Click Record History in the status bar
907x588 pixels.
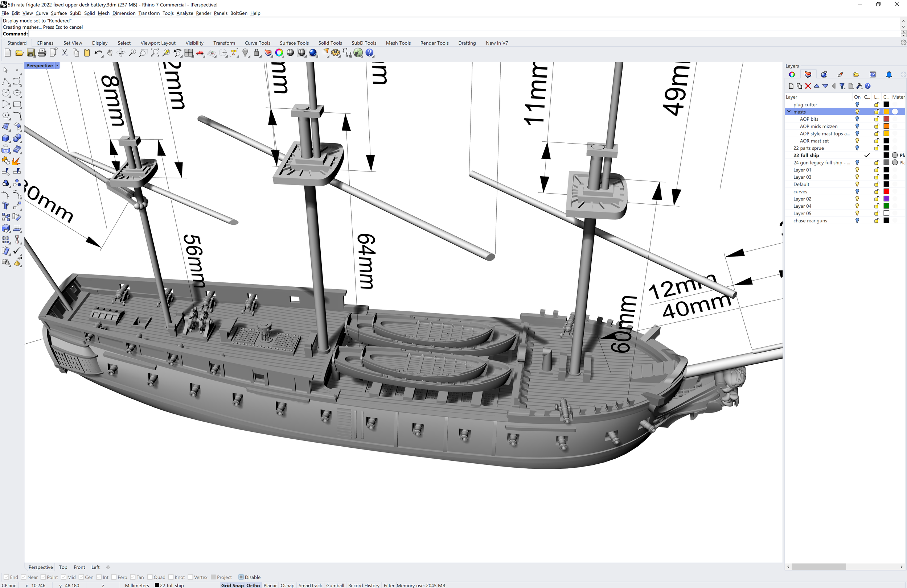click(364, 585)
